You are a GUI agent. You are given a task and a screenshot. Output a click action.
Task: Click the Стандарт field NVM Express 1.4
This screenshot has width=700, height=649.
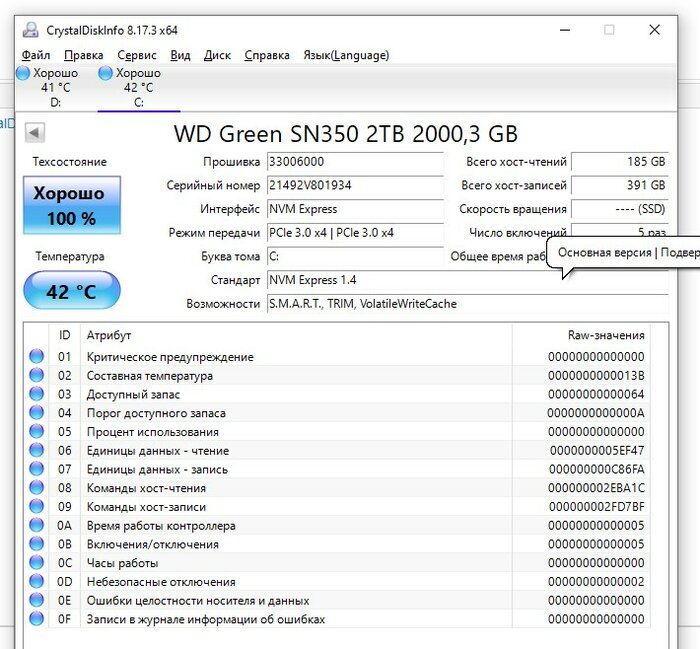click(x=467, y=280)
